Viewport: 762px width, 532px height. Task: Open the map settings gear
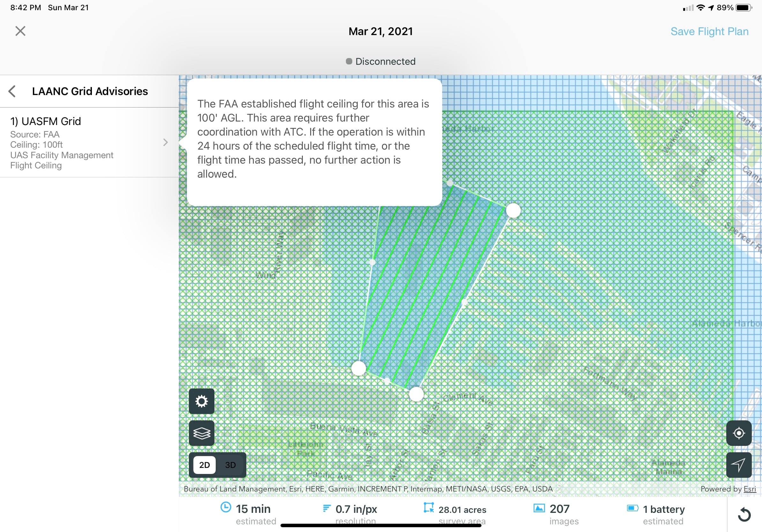[x=201, y=401]
